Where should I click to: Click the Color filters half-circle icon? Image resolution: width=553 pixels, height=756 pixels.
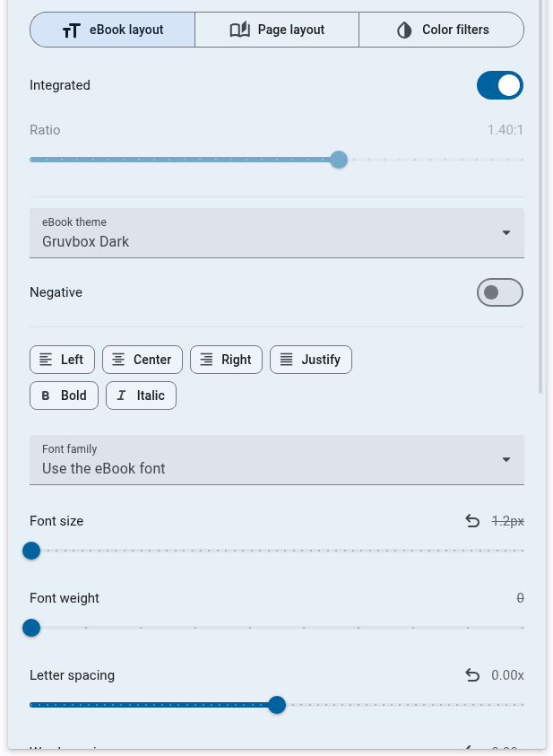click(404, 30)
